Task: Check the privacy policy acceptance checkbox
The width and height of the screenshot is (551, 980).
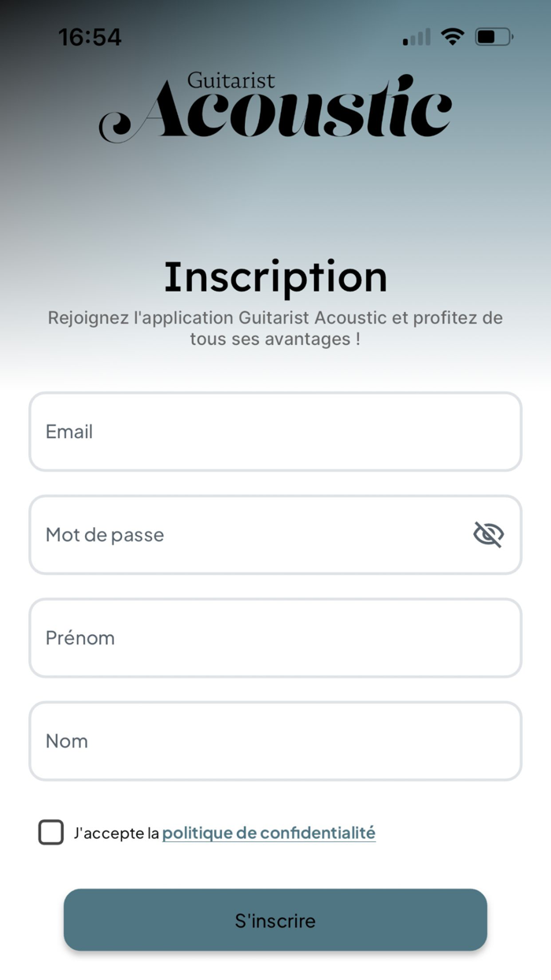Action: pos(50,832)
